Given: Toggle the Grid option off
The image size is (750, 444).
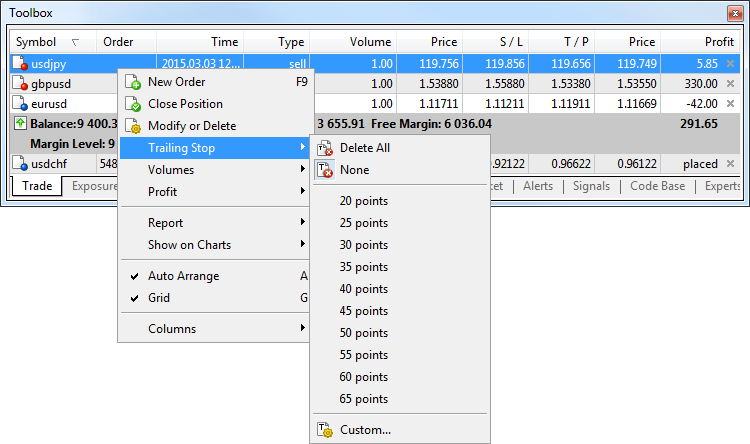Looking at the screenshot, I should click(x=158, y=298).
